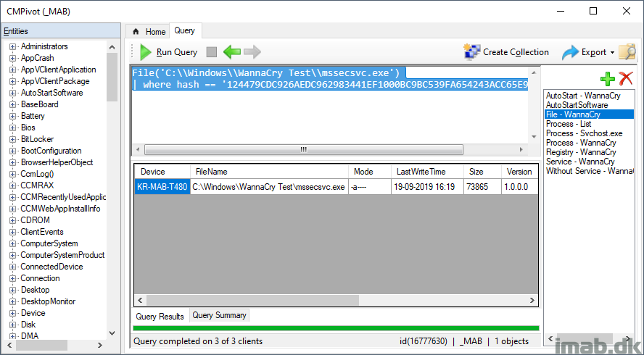
Task: Click the Entities panel header
Action: pos(62,31)
